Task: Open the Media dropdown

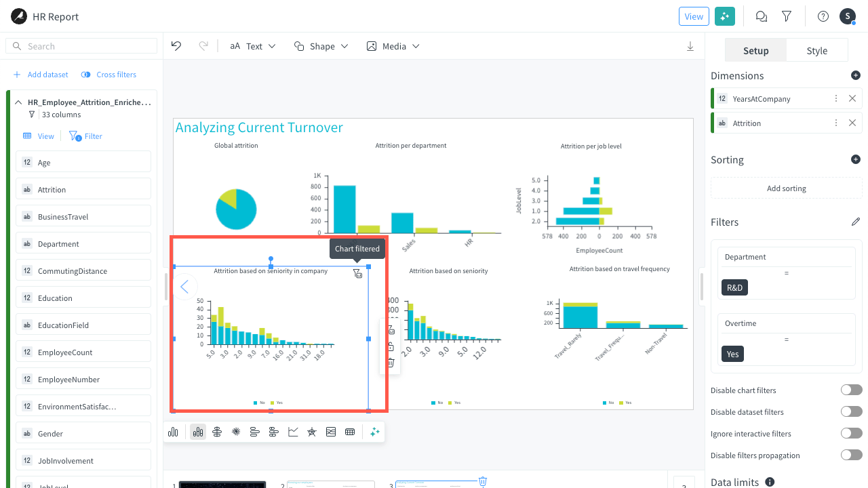Action: point(393,45)
